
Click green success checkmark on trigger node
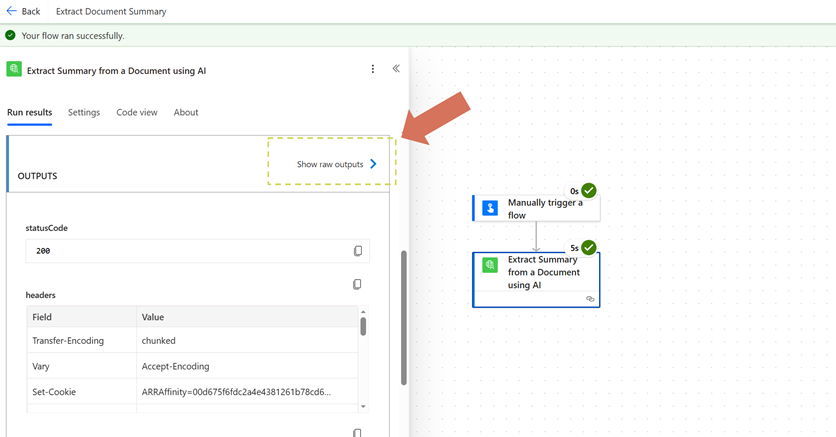point(589,190)
